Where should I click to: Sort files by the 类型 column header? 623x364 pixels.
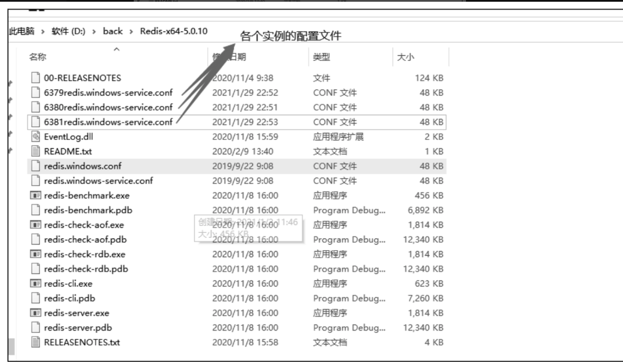(321, 57)
